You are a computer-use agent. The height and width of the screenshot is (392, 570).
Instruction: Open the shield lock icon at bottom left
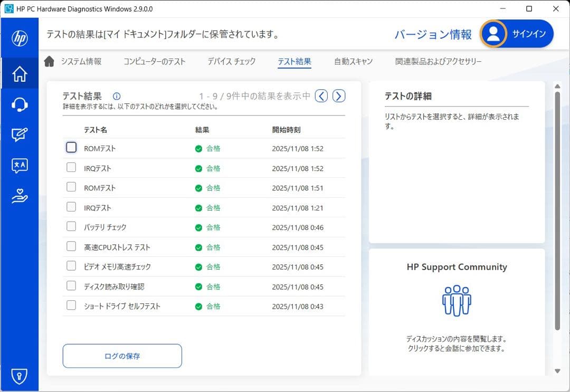click(20, 376)
